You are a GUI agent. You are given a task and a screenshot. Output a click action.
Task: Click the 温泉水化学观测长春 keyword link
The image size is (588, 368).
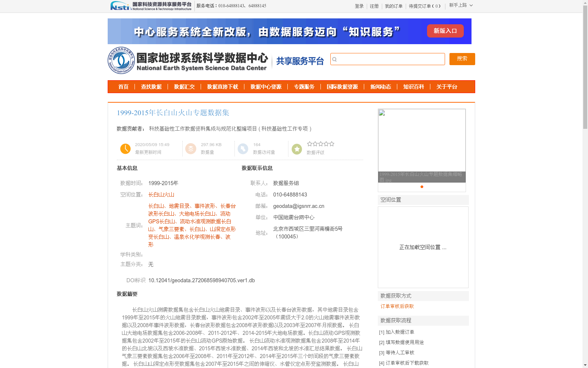pos(197,237)
